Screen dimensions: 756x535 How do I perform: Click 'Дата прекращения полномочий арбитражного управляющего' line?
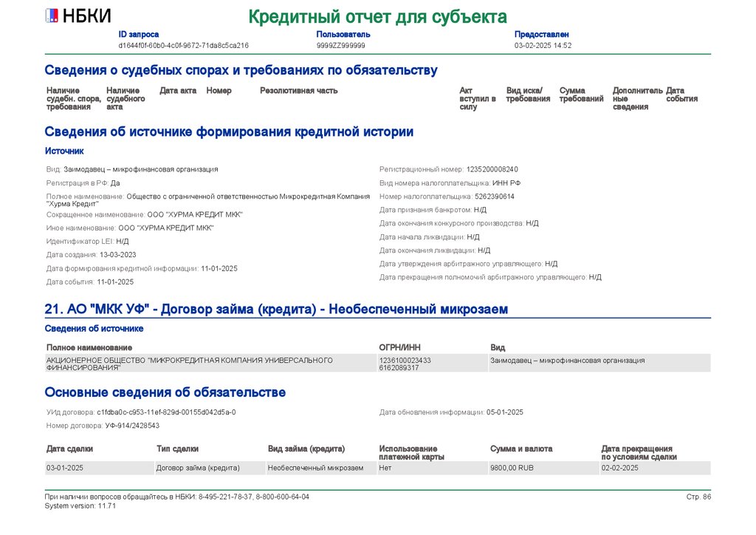490,277
